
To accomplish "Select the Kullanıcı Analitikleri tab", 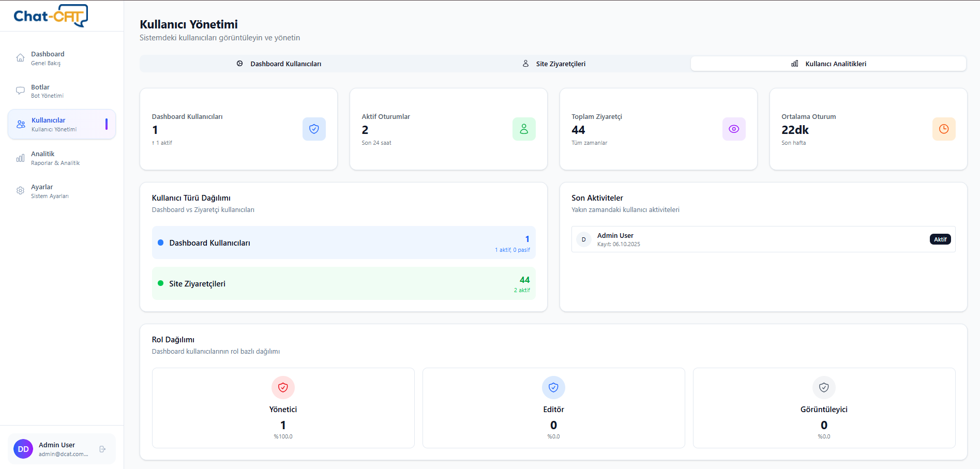I will coord(828,63).
